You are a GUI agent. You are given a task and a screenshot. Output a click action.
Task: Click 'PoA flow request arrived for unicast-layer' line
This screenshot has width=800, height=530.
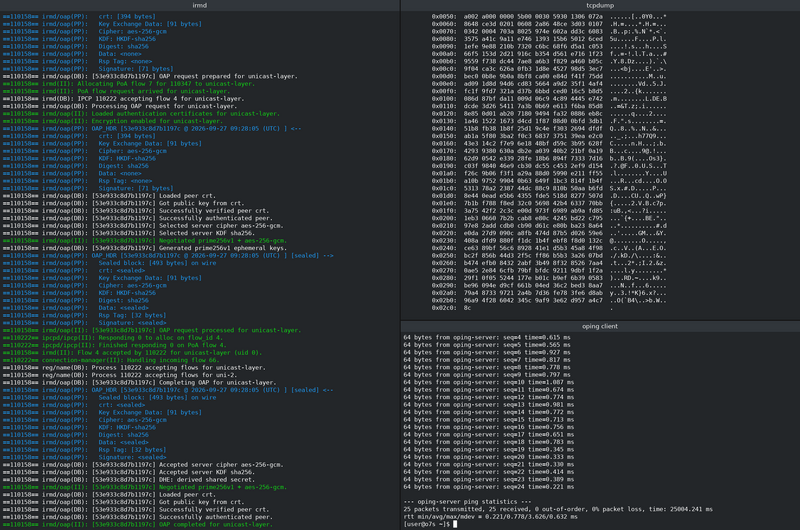116,91
